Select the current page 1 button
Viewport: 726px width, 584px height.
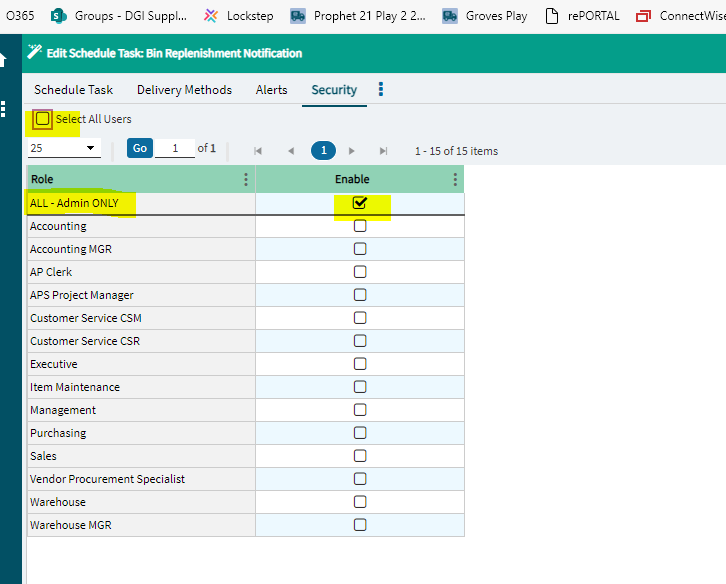[323, 151]
